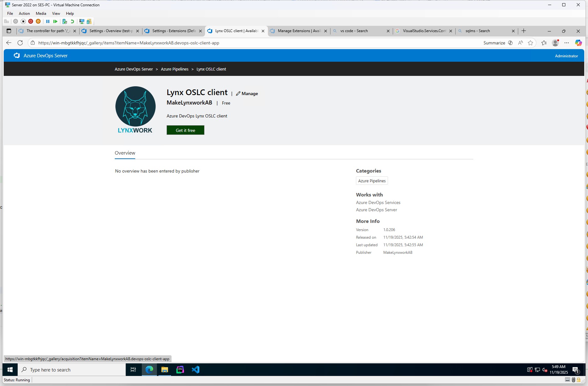Open the new tab plus button
This screenshot has width=588, height=386.
(x=524, y=31)
